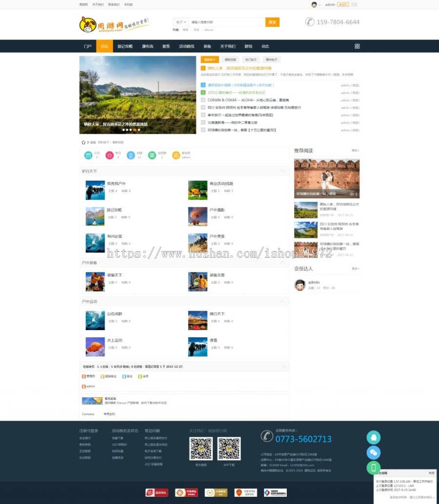This screenshot has width=439, height=504.
Task: Click the orange admin online-member icon
Action: point(83,387)
